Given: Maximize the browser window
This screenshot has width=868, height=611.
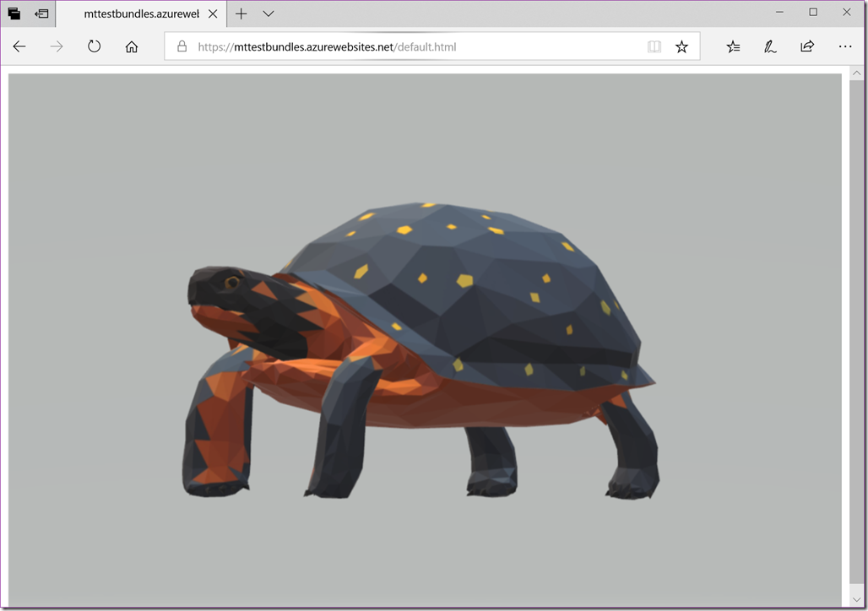Looking at the screenshot, I should (x=813, y=12).
